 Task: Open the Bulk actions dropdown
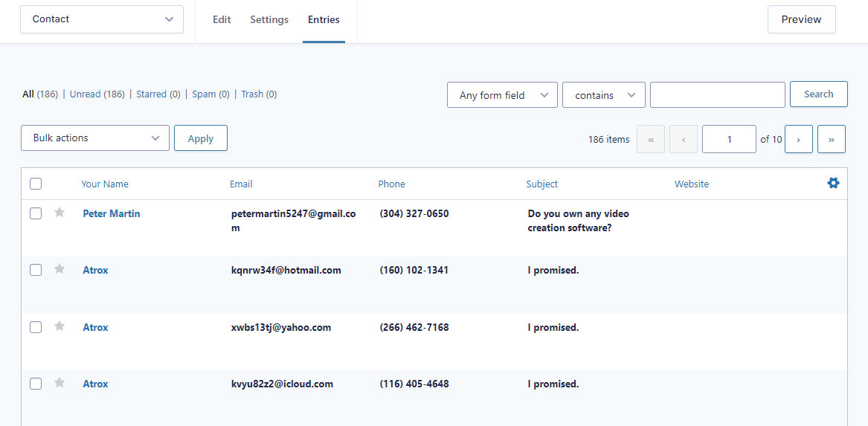pos(95,138)
